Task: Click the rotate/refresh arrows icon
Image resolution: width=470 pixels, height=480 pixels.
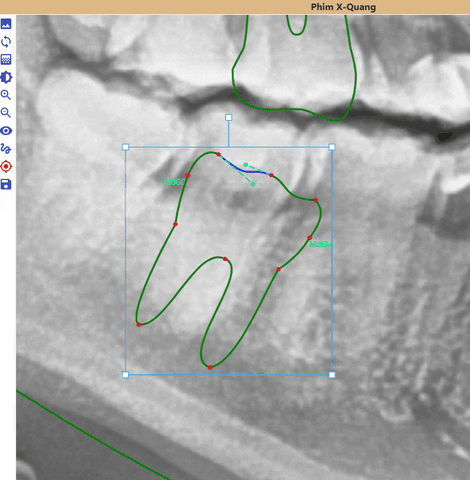Action: click(6, 42)
